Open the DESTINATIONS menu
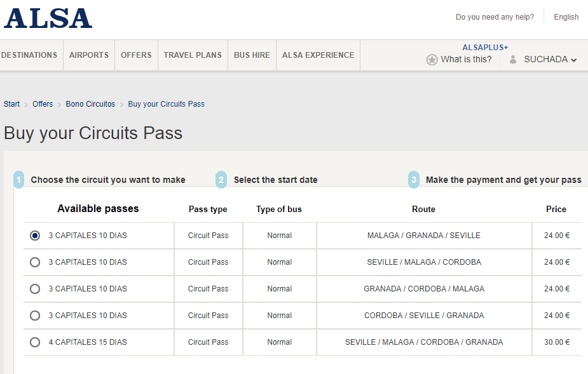588x374 pixels. (x=29, y=55)
